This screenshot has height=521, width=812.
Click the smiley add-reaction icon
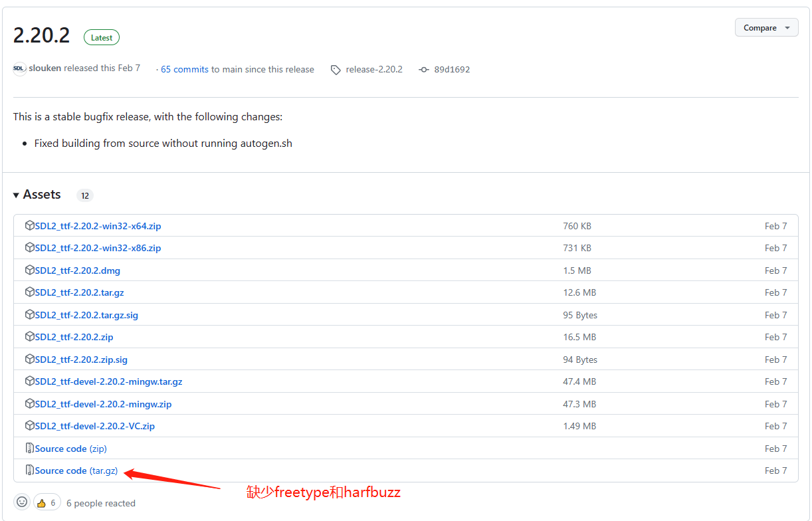coord(22,502)
